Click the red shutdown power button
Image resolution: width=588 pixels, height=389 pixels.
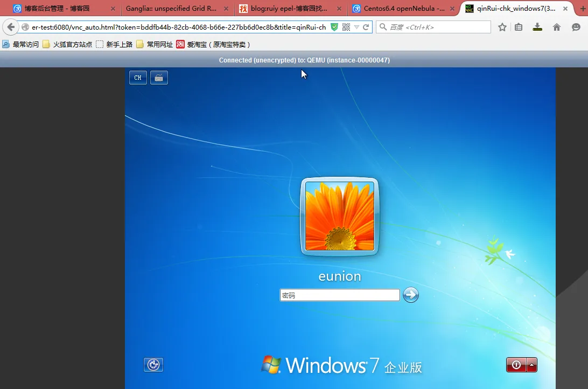coord(516,365)
